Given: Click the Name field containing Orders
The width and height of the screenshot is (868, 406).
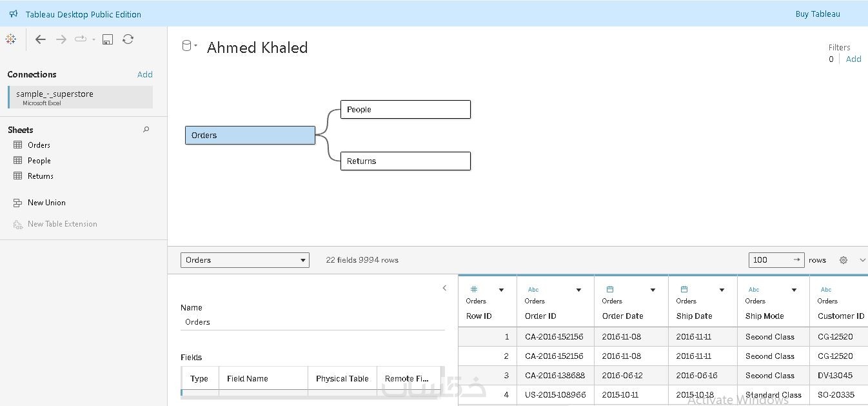Looking at the screenshot, I should pyautogui.click(x=313, y=322).
